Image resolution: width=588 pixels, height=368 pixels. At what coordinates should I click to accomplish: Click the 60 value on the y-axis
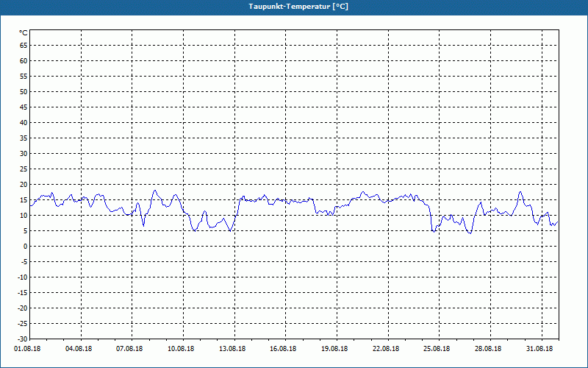click(24, 61)
